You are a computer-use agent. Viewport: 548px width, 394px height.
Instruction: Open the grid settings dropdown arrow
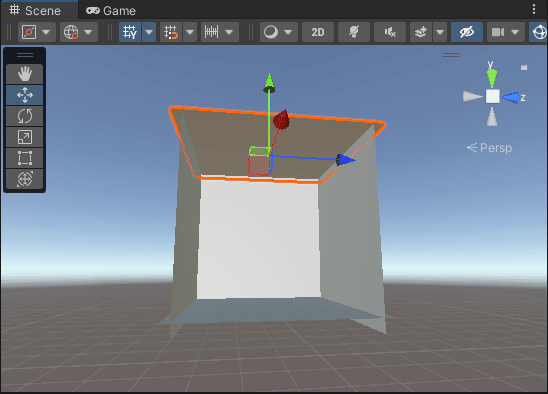(x=149, y=32)
